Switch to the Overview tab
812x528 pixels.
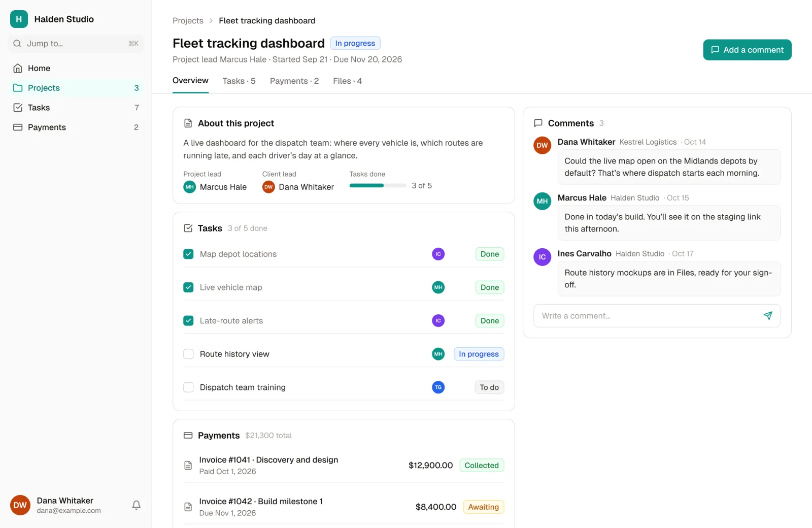click(x=190, y=81)
